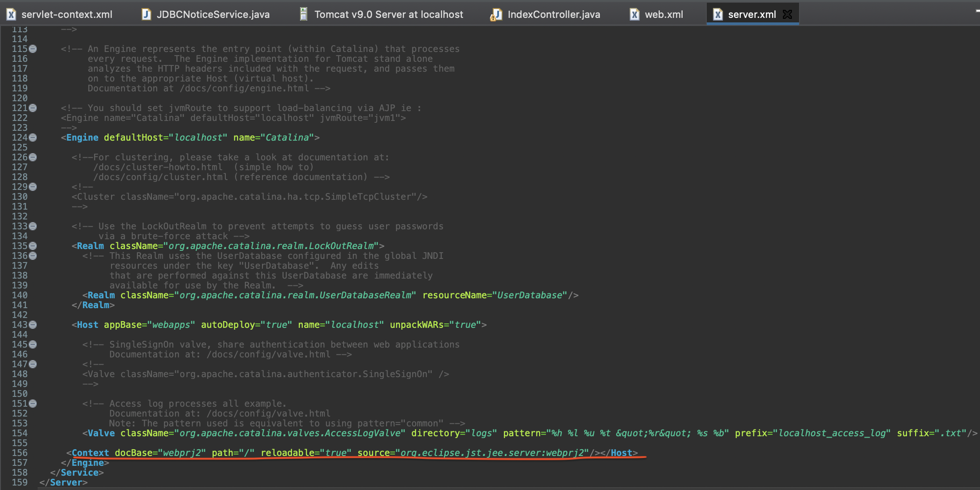Click the IndexController.java warning file icon

[496, 15]
